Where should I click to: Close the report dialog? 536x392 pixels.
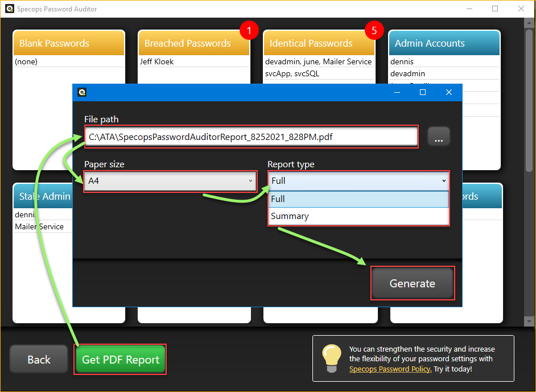[449, 92]
